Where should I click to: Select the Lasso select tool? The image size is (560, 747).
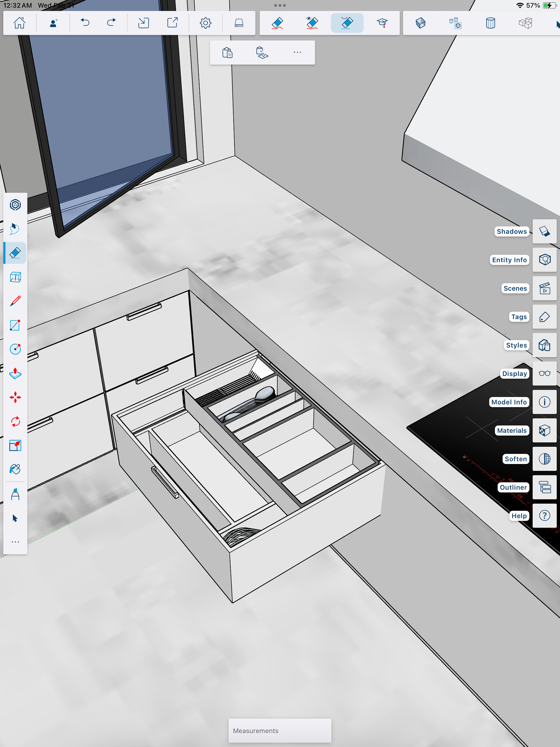point(14,229)
